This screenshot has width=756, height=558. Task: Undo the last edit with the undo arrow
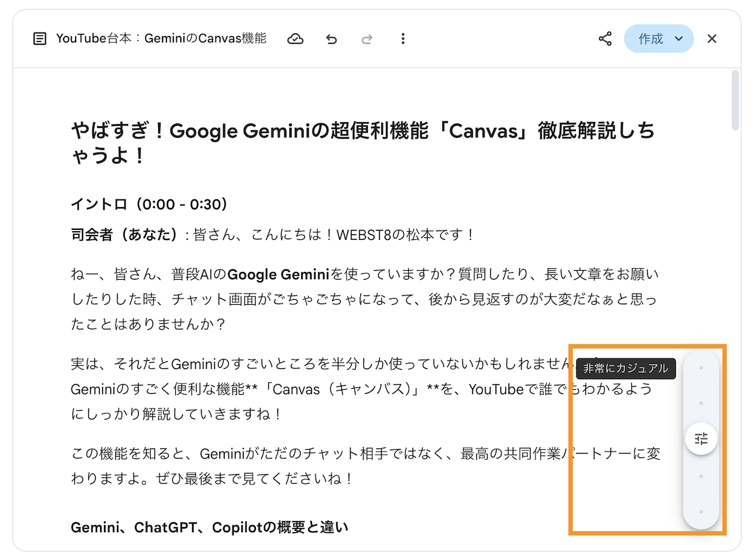click(331, 39)
